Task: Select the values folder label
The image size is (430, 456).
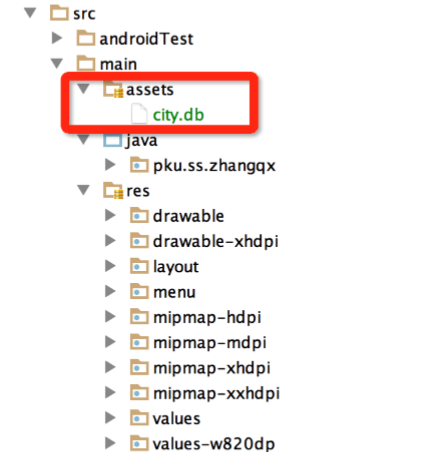Action: coord(176,419)
